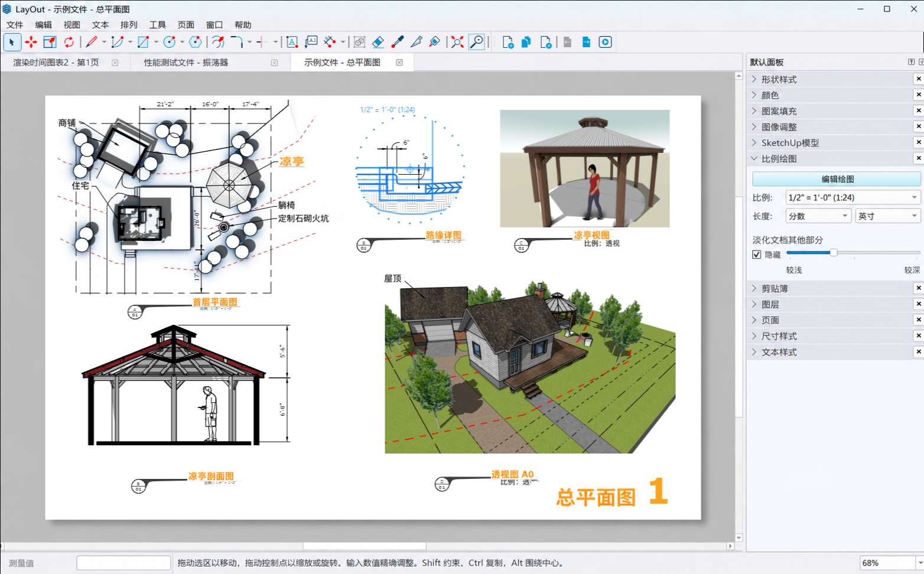Open the 文件 menu
924x574 pixels.
click(x=15, y=25)
